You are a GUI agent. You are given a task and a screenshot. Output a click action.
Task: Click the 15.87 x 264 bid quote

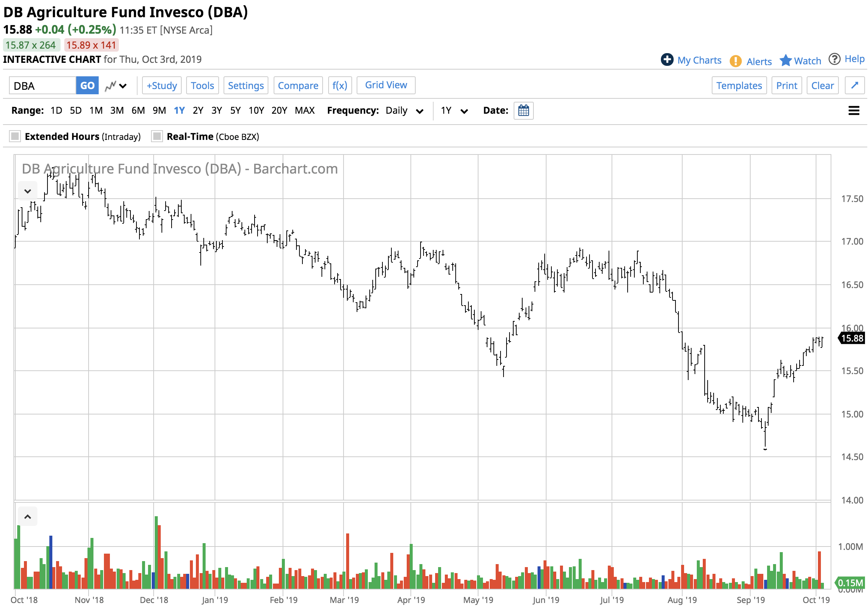click(x=31, y=45)
